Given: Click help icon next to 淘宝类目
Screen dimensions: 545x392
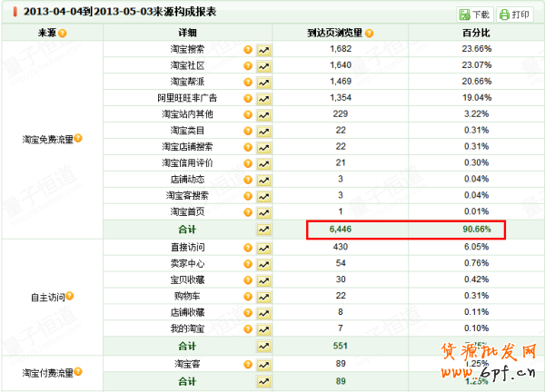Looking at the screenshot, I should 247,131.
